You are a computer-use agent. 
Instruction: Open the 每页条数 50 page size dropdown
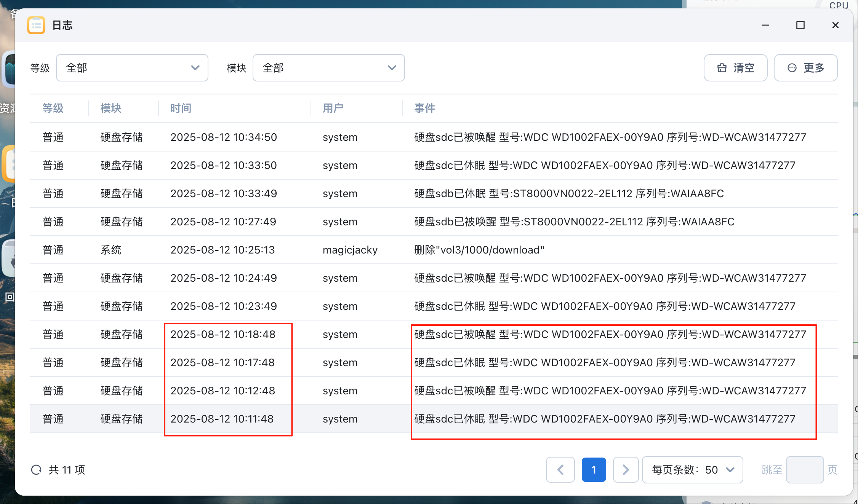[x=692, y=470]
